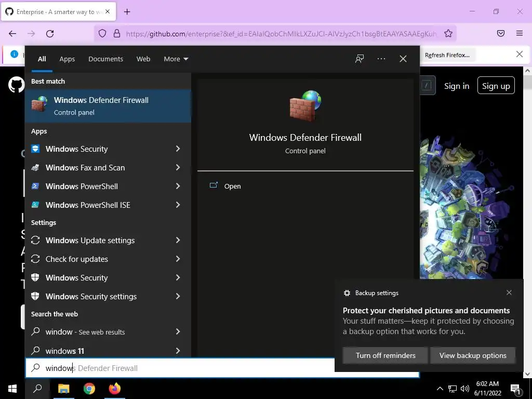Click the GitHub Sign in link
The height and width of the screenshot is (399, 532).
pos(457,86)
